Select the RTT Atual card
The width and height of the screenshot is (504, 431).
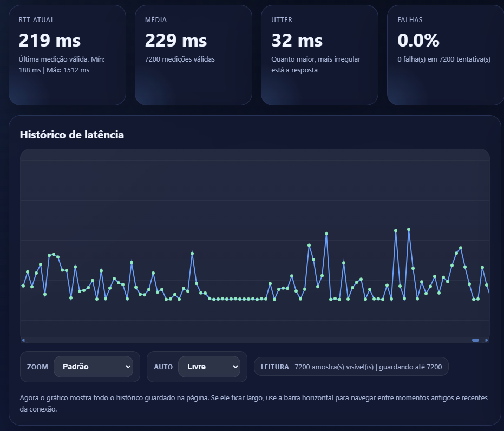click(67, 55)
